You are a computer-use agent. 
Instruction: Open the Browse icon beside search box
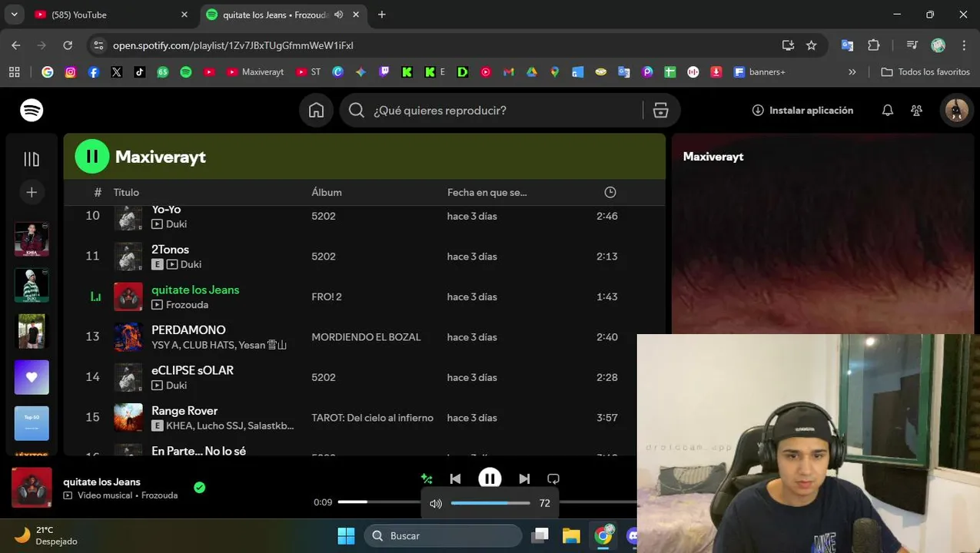click(x=660, y=111)
